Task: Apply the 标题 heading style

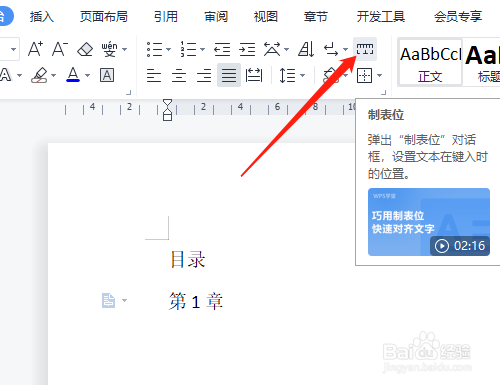Action: [x=482, y=62]
